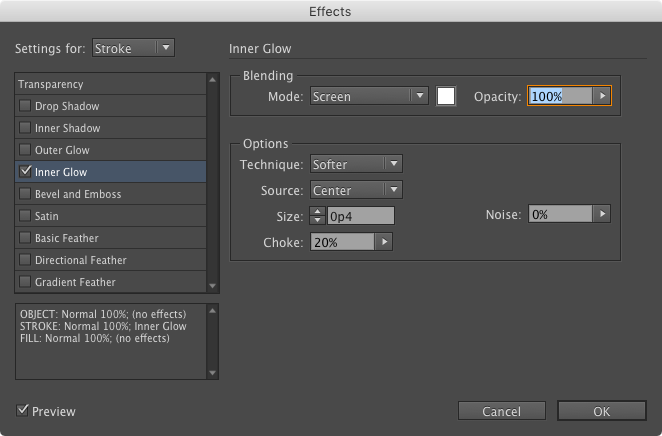This screenshot has width=662, height=436.
Task: Select the Gradient Feather list row
Action: [111, 282]
